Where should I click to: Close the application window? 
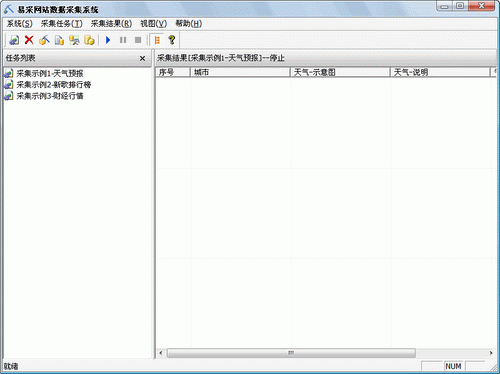coord(482,6)
